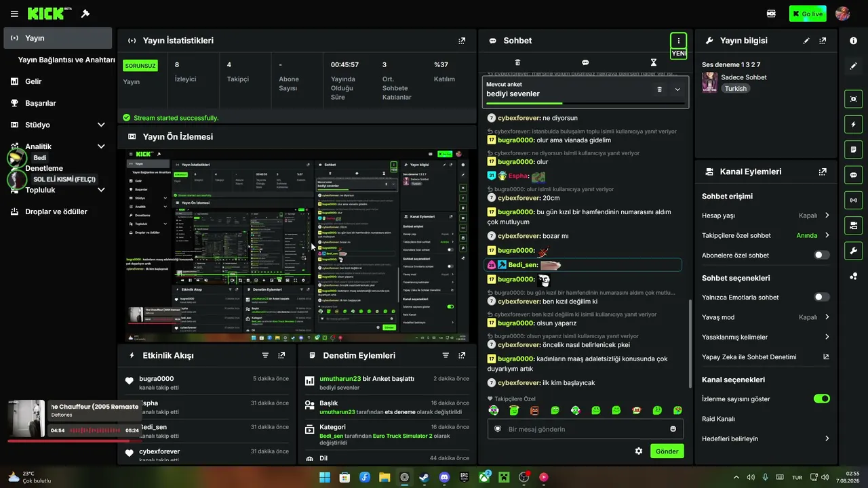Viewport: 868px width, 488px height.
Task: Turn off İzlenme sayısını göster switch
Action: (x=822, y=399)
